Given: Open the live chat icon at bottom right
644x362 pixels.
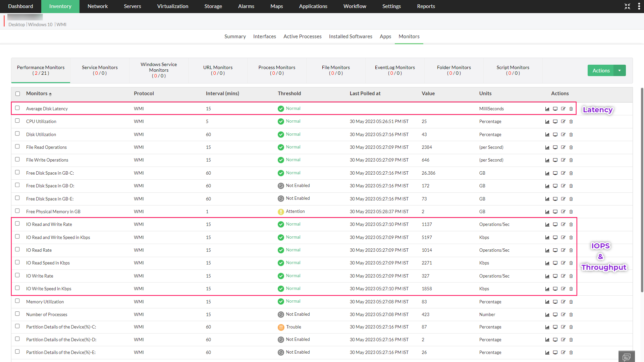Looking at the screenshot, I should [x=626, y=357].
